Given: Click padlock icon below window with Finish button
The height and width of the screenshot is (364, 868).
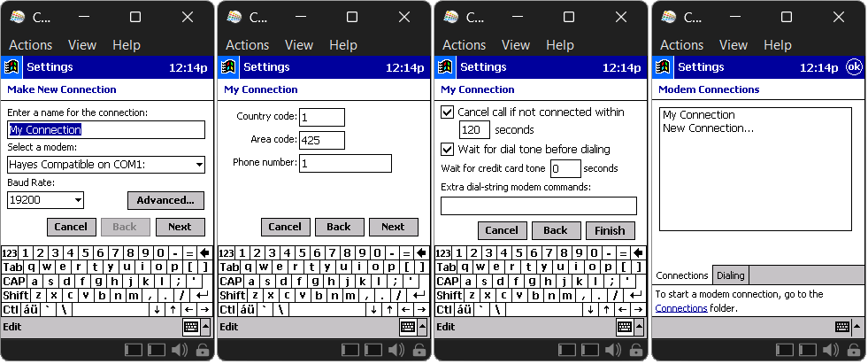Looking at the screenshot, I should coord(636,350).
